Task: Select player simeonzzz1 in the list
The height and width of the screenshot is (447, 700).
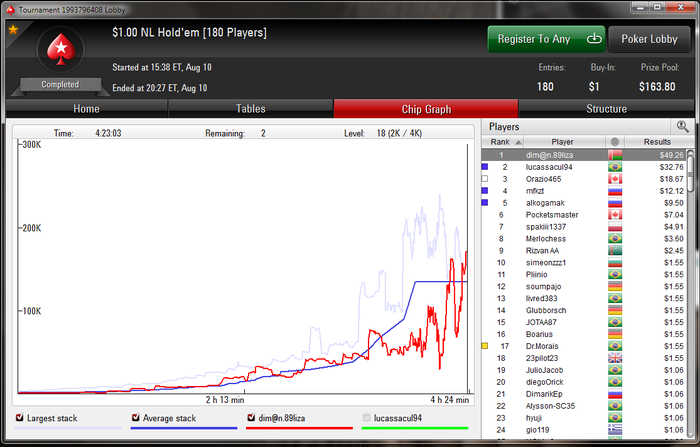Action: point(583,263)
